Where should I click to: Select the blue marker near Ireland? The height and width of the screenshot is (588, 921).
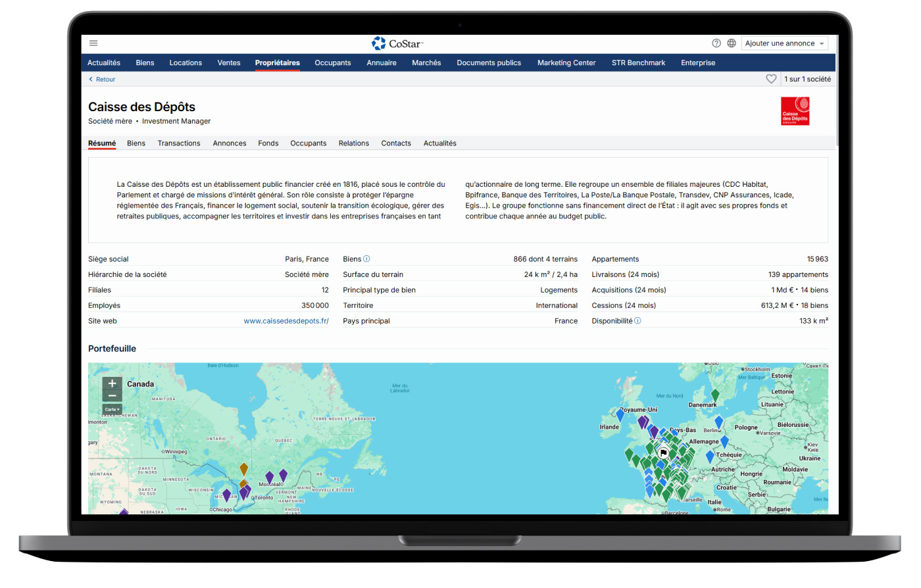620,414
